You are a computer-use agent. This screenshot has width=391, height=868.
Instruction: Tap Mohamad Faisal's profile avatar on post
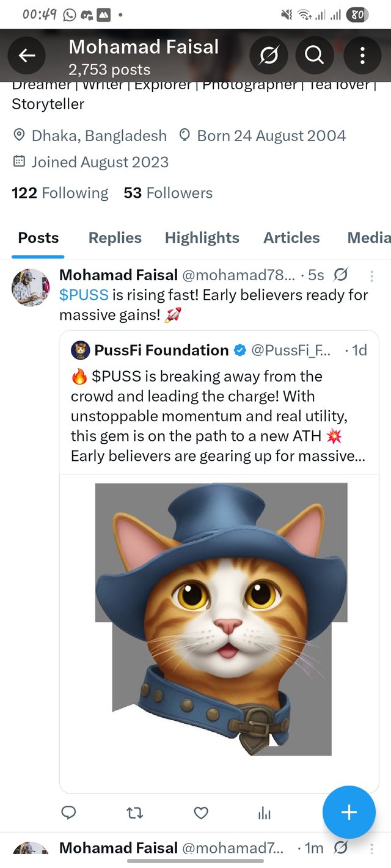point(30,287)
